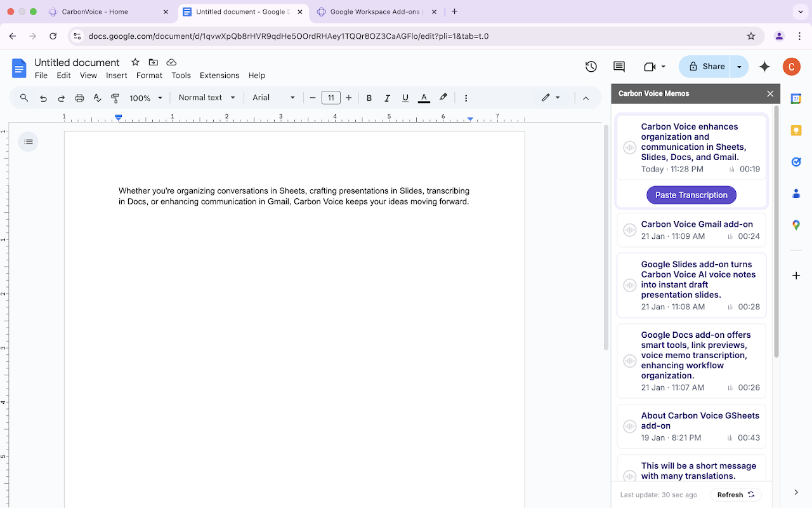The width and height of the screenshot is (812, 508).
Task: Close the Carbon Voice Memos panel
Action: coord(770,93)
